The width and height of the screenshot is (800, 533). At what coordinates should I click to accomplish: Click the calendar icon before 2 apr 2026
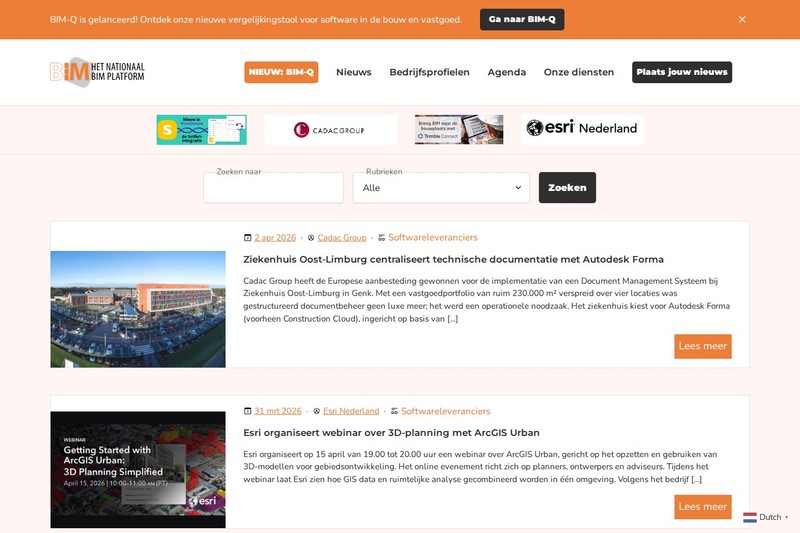pos(247,238)
